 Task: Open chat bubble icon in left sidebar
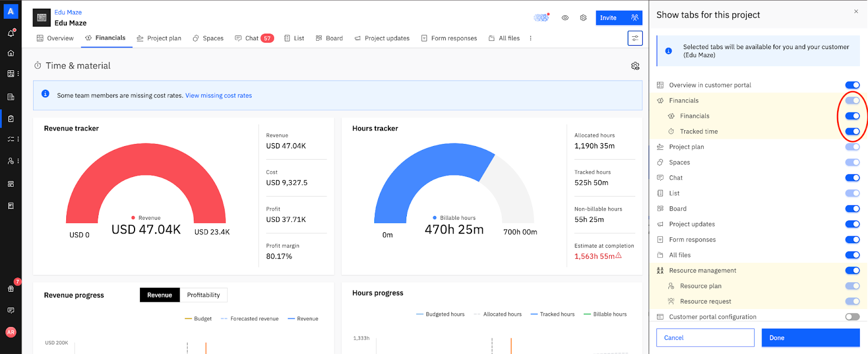pos(11,311)
